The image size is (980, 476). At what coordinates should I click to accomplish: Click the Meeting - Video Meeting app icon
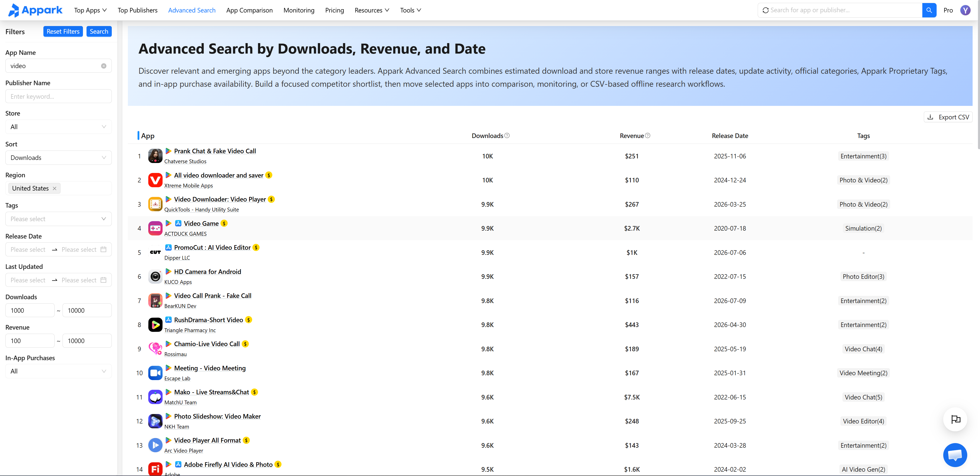pos(155,373)
